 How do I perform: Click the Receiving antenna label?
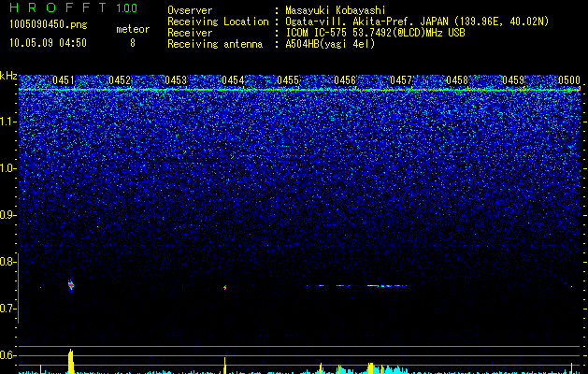point(215,44)
